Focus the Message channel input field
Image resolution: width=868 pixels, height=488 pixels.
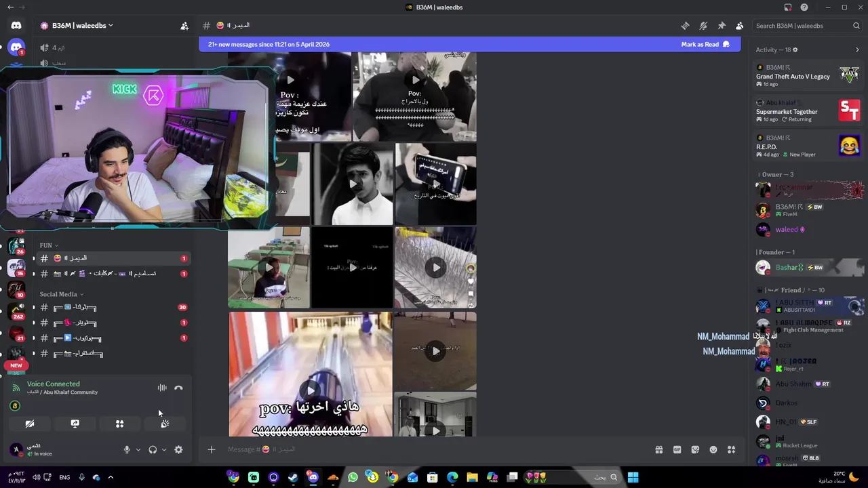click(x=434, y=449)
